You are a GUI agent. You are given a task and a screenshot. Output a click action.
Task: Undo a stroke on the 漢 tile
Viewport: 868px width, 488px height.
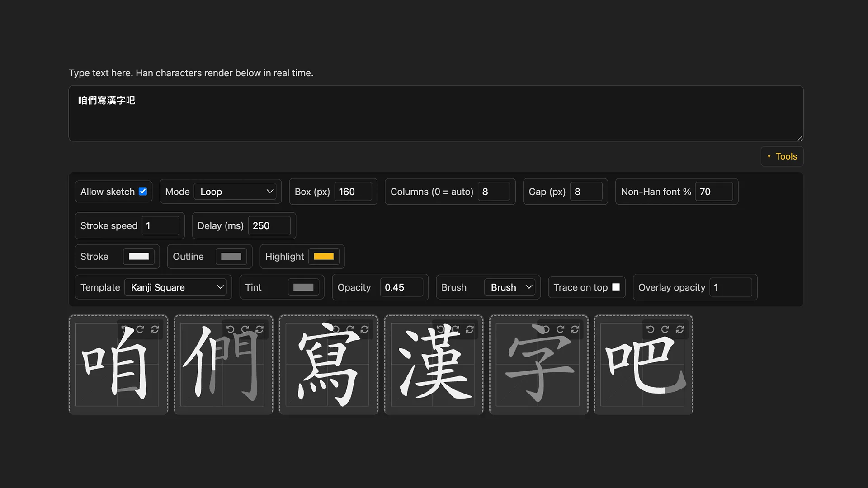(x=440, y=329)
